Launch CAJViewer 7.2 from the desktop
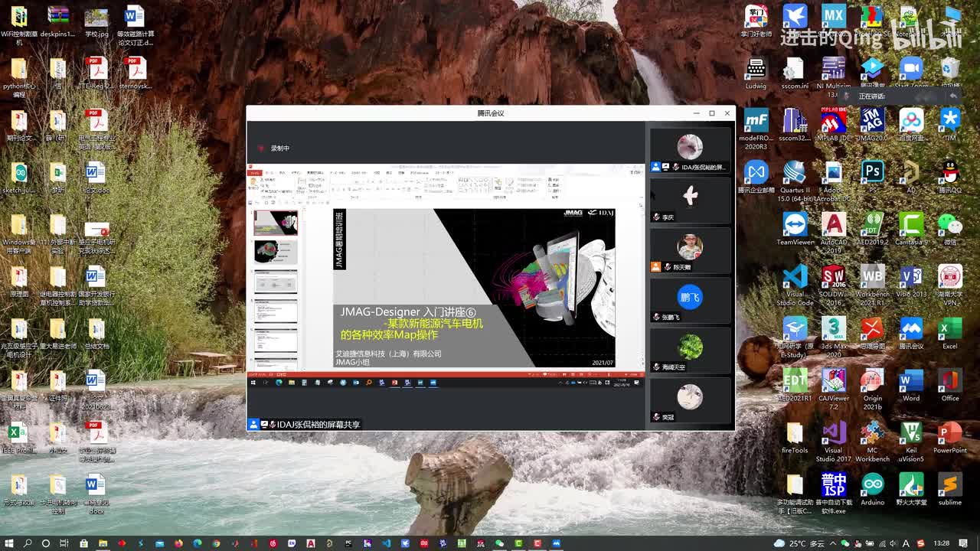 point(833,389)
